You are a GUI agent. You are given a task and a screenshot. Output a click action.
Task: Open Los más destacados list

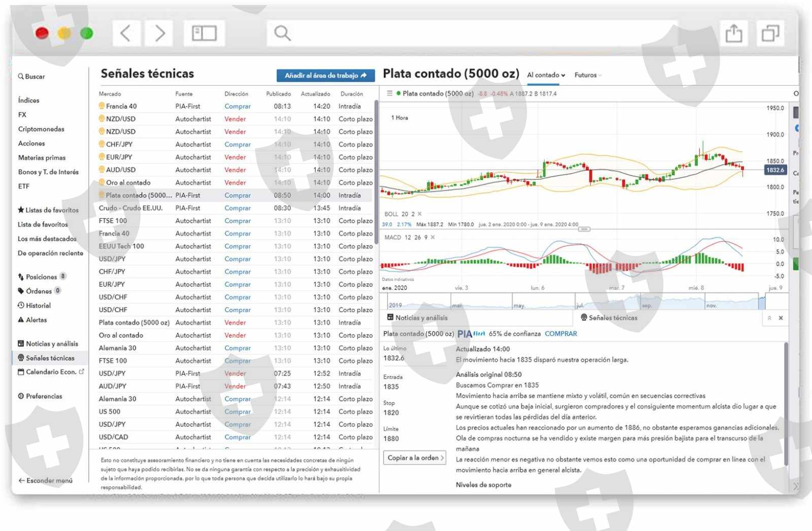tap(47, 239)
